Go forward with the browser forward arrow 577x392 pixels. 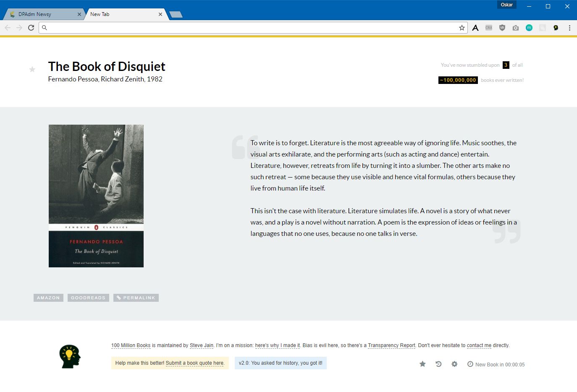pyautogui.click(x=19, y=28)
